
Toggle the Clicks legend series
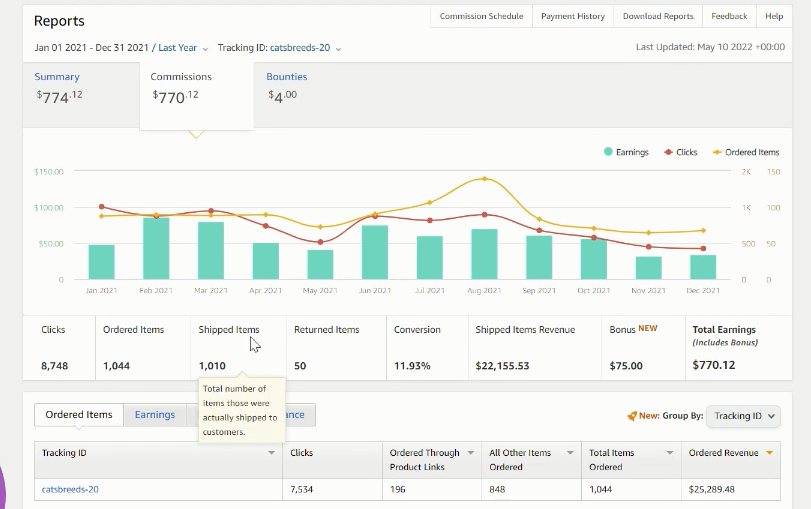[681, 152]
